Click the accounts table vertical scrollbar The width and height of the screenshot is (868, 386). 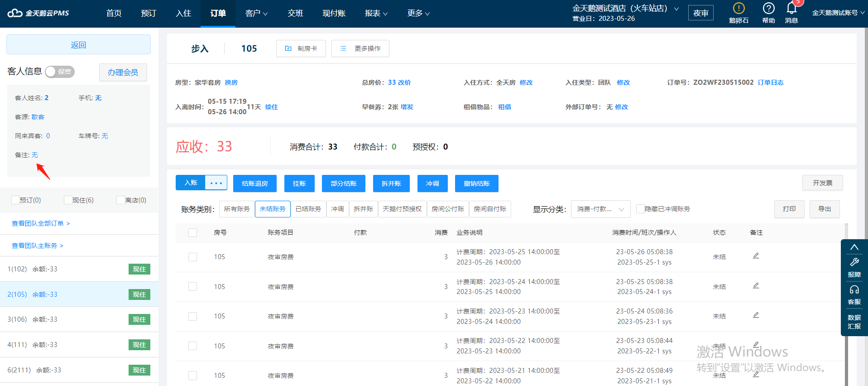(847, 304)
